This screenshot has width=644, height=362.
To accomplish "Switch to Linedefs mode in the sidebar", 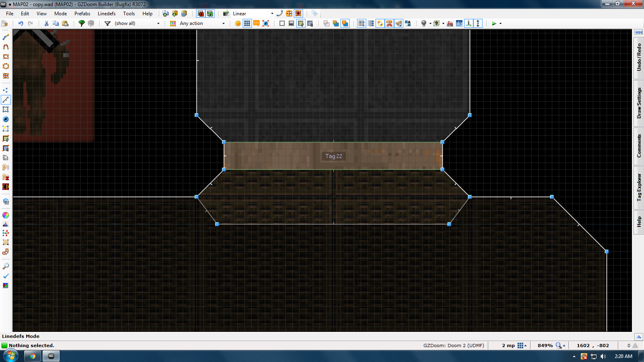I will click(6, 100).
